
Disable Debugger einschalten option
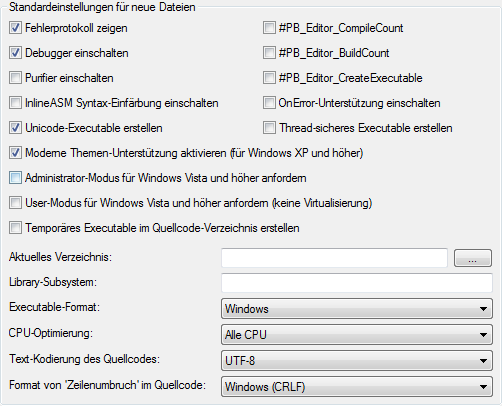click(x=15, y=53)
